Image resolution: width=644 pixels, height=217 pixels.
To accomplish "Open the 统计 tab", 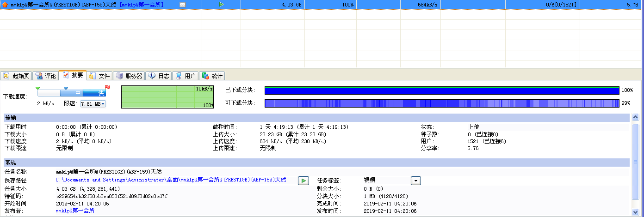I will tap(213, 76).
